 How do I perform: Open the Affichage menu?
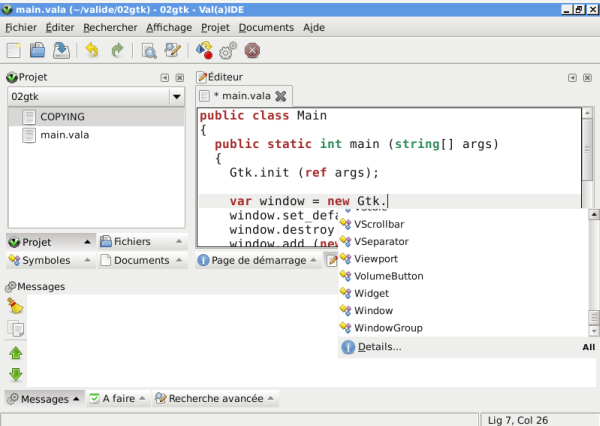click(x=170, y=28)
